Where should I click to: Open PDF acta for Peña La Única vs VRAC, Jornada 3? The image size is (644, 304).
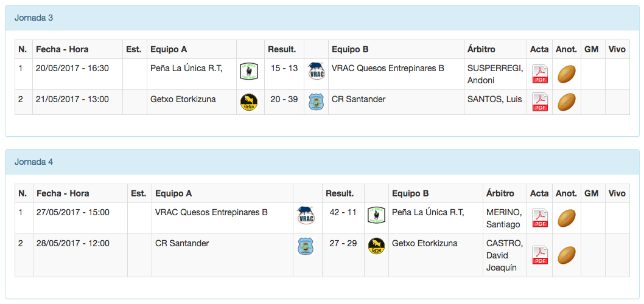540,74
